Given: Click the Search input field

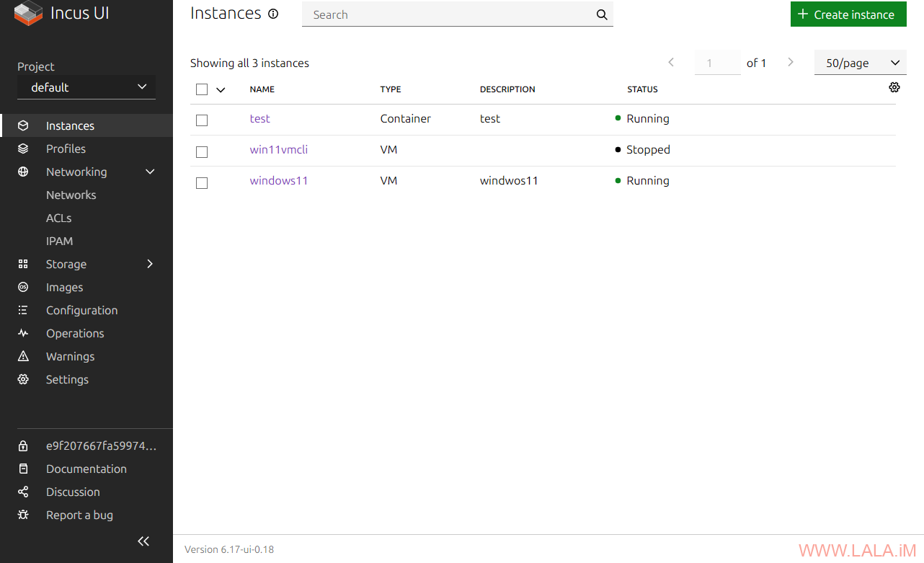Looking at the screenshot, I should (x=447, y=14).
